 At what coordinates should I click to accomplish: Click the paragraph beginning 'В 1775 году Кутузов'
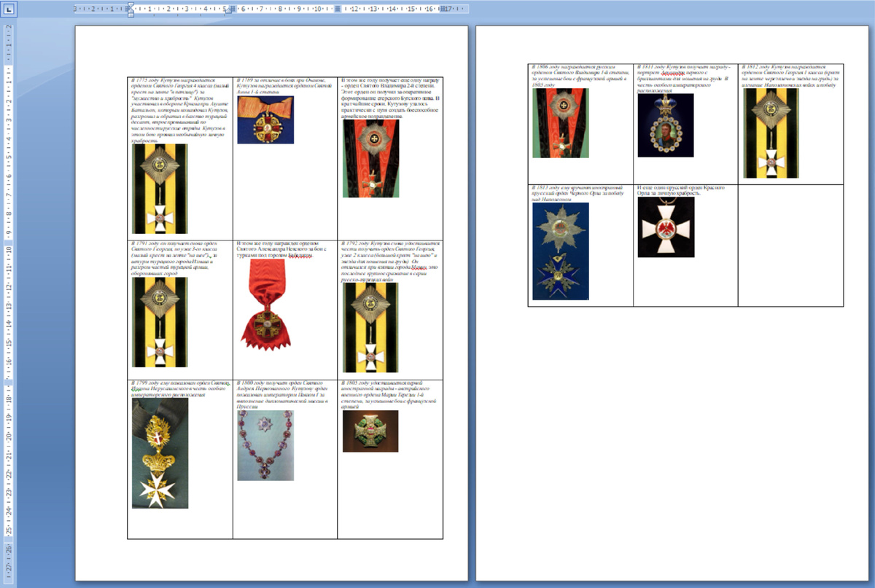click(x=179, y=109)
